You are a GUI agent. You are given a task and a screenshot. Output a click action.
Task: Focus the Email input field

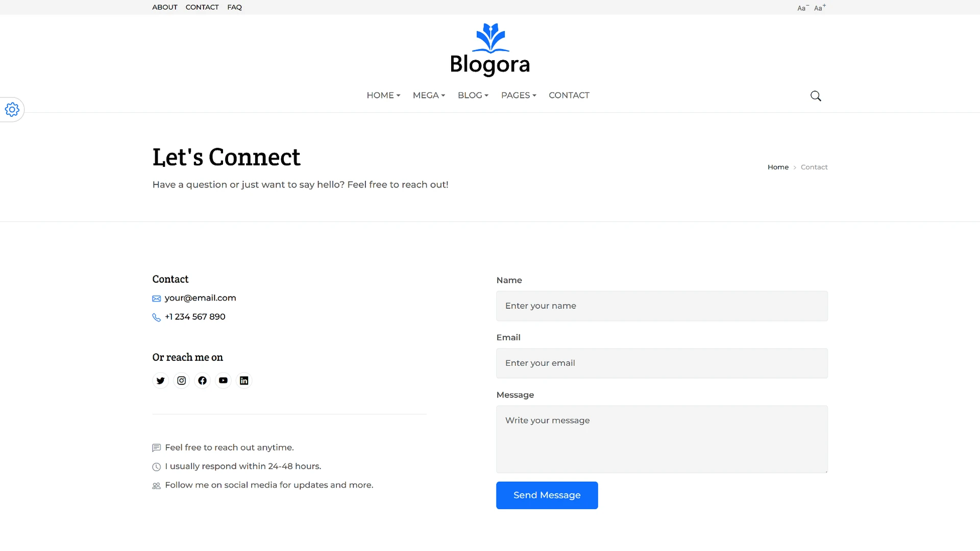[x=662, y=363]
